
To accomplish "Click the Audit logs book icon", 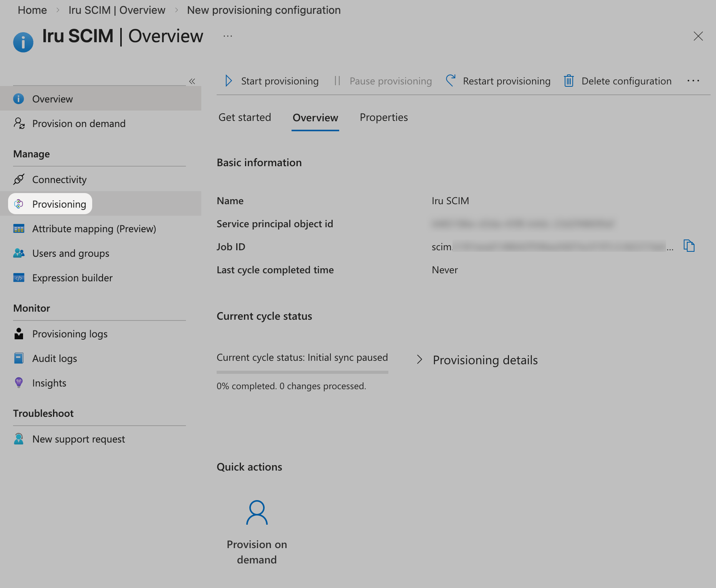I will (18, 358).
